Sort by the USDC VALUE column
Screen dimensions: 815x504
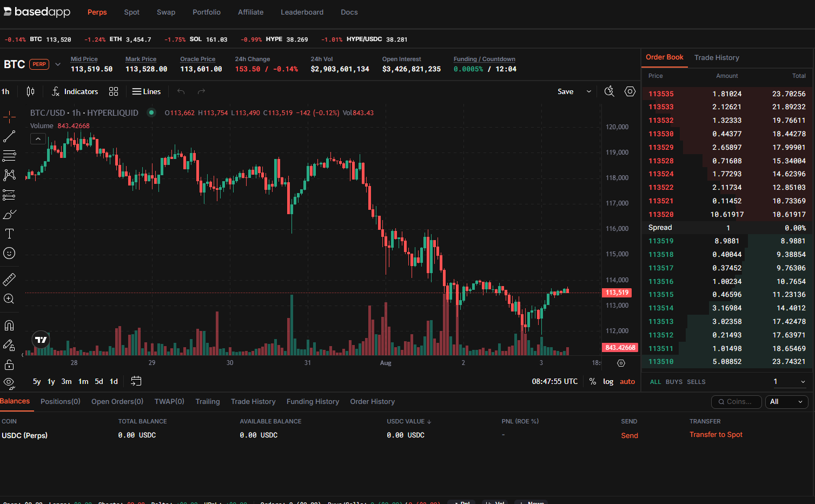pyautogui.click(x=409, y=421)
